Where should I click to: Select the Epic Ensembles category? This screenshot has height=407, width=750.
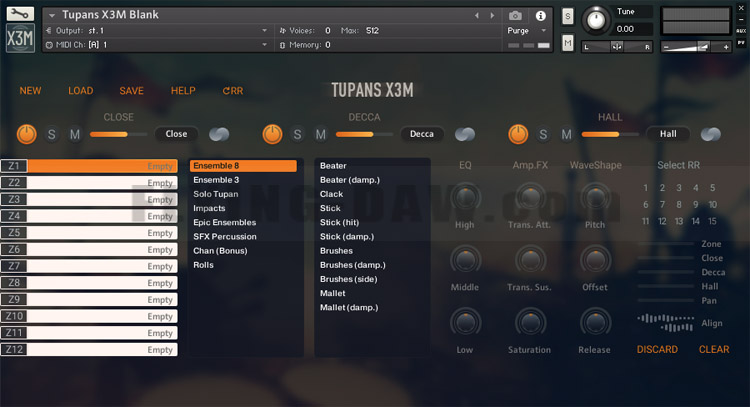(x=224, y=222)
